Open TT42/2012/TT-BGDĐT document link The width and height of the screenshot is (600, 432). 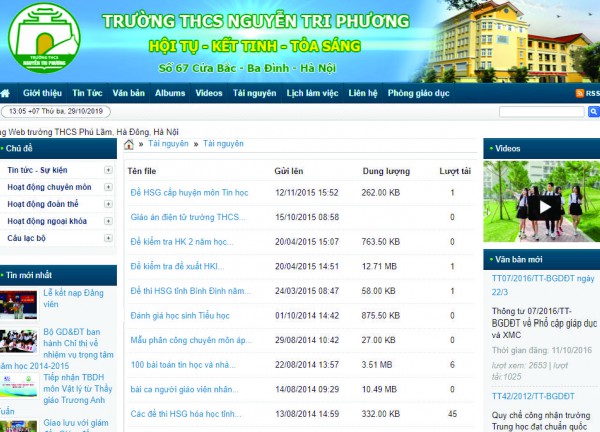533,396
